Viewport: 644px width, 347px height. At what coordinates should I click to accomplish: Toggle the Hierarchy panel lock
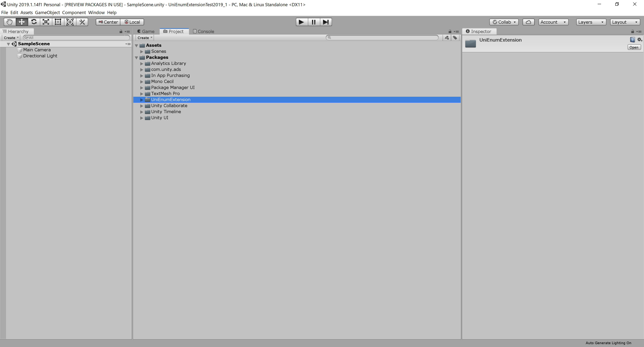(121, 32)
